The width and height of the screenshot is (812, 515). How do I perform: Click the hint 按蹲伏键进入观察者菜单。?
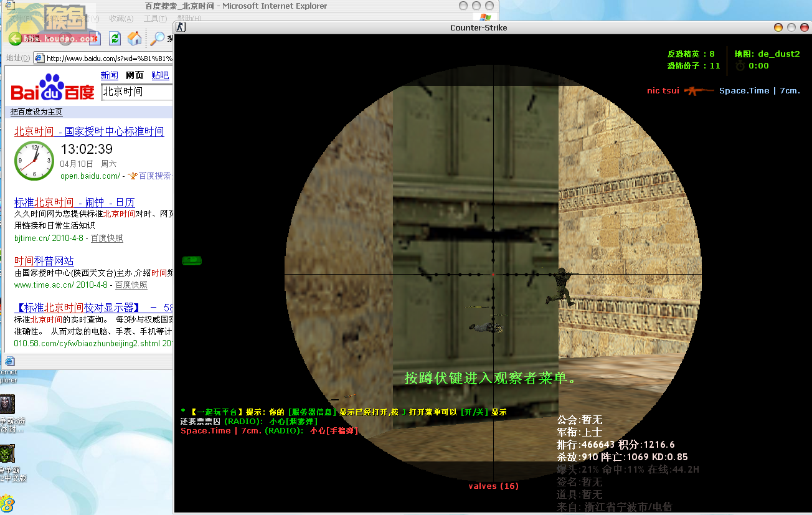coord(492,377)
